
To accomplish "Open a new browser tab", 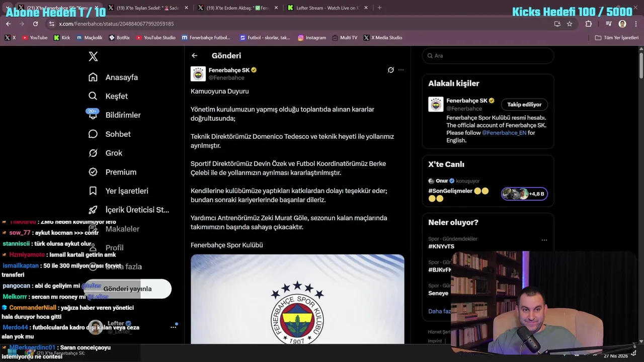I will [x=379, y=8].
